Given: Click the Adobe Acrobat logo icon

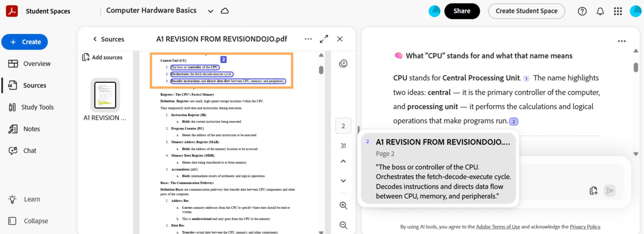Looking at the screenshot, I should [x=12, y=11].
